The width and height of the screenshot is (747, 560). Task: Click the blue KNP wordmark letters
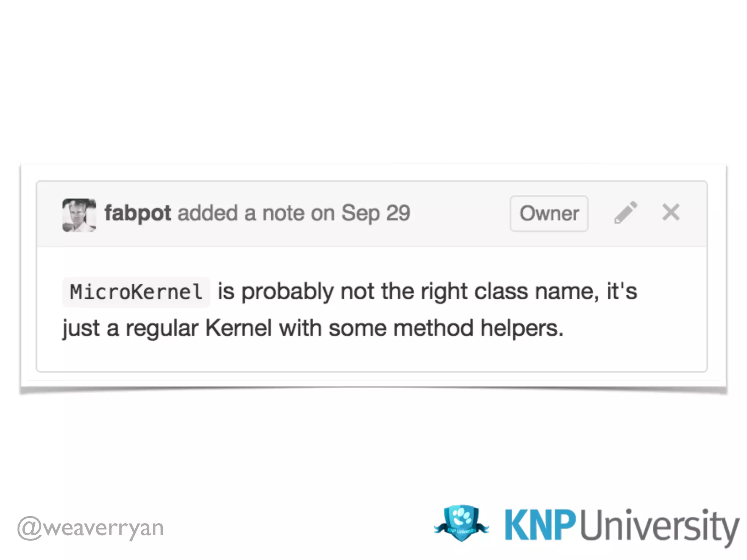point(540,525)
